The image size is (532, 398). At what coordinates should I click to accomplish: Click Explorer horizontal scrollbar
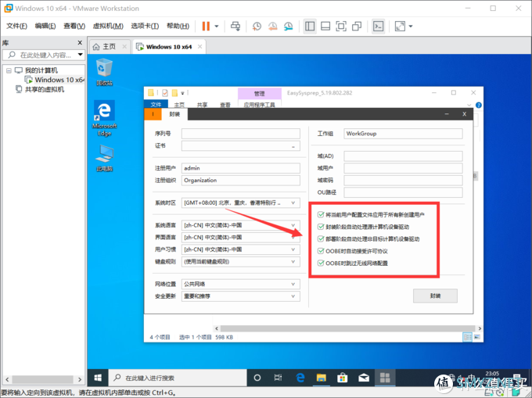pos(348,328)
